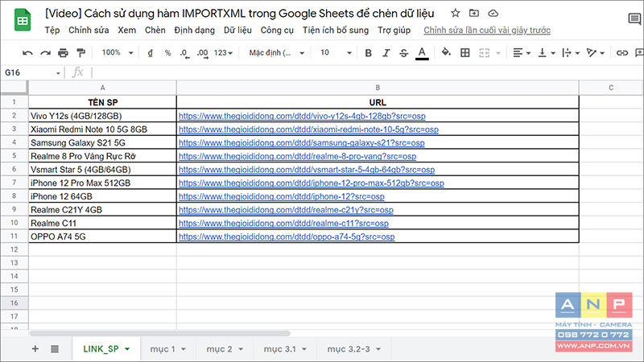Open the samsung-galaxy-s21 URL
The height and width of the screenshot is (362, 644).
(301, 143)
